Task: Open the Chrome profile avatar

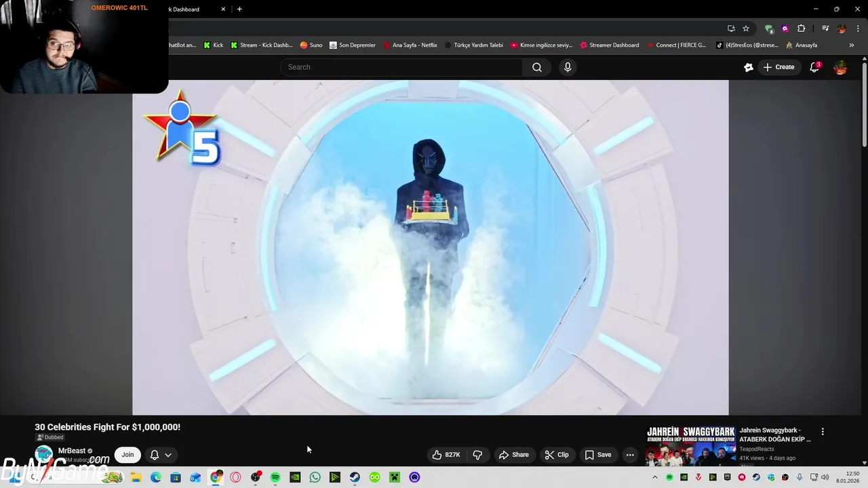Action: pos(842,28)
